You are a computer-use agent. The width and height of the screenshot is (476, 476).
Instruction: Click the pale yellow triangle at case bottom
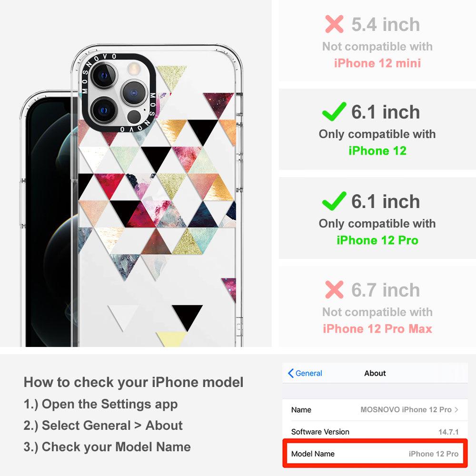tap(171, 339)
